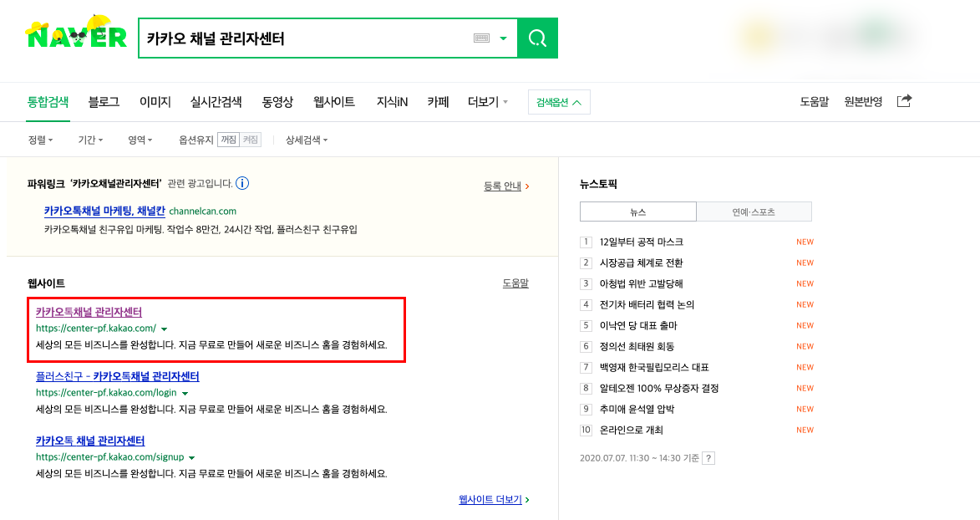Click https://center-pf.kakao.com/login URL text

[x=106, y=392]
